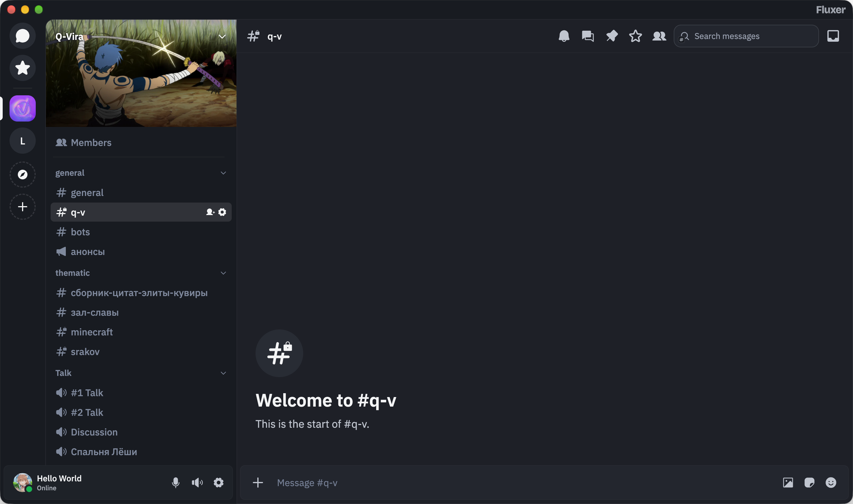Join the #2 Talk voice channel
The width and height of the screenshot is (853, 504).
(141, 412)
